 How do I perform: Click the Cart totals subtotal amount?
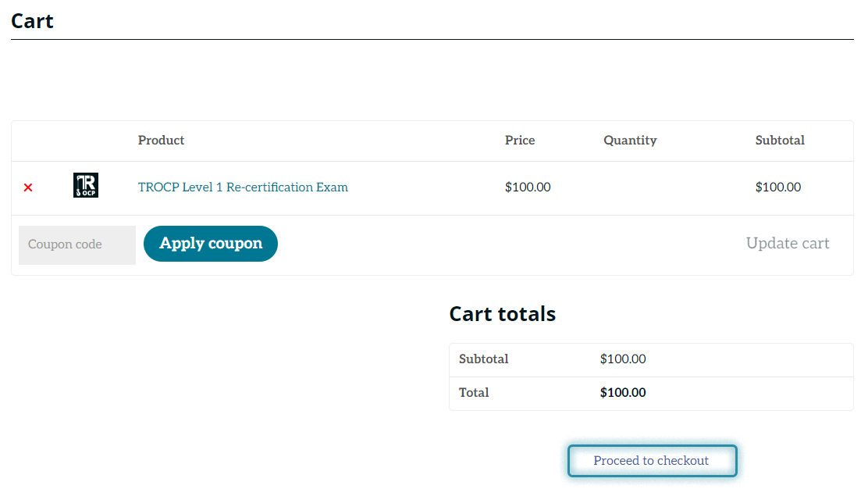point(622,359)
